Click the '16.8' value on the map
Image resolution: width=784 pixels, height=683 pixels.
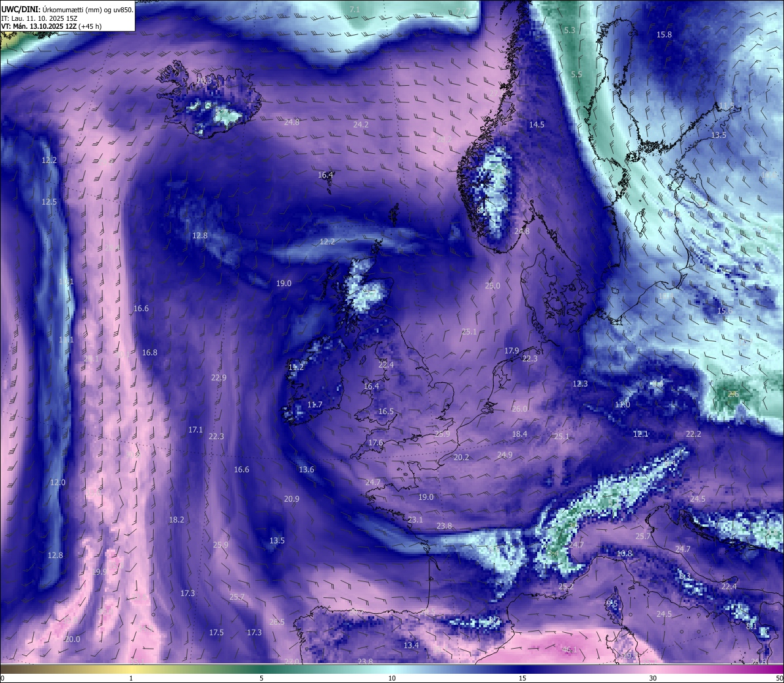point(149,352)
